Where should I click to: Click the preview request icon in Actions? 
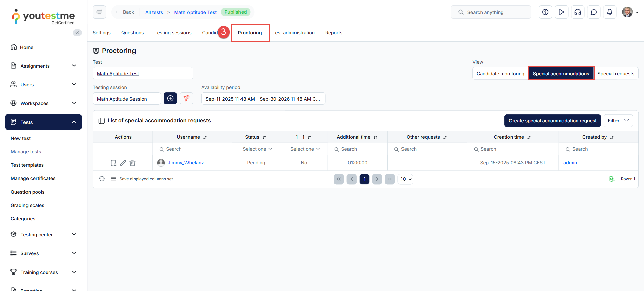pos(114,163)
